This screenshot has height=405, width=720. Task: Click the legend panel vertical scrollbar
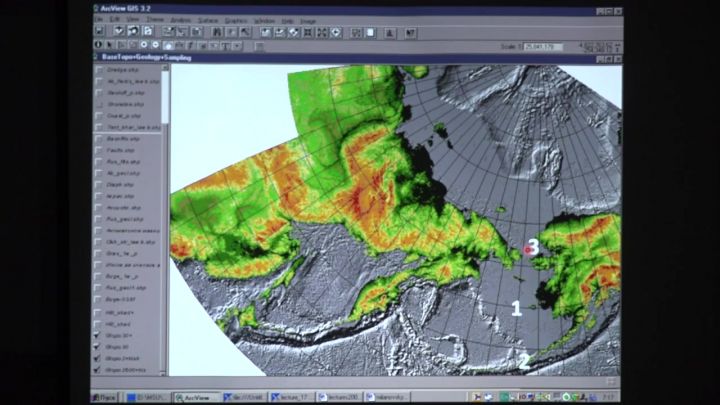[165, 200]
